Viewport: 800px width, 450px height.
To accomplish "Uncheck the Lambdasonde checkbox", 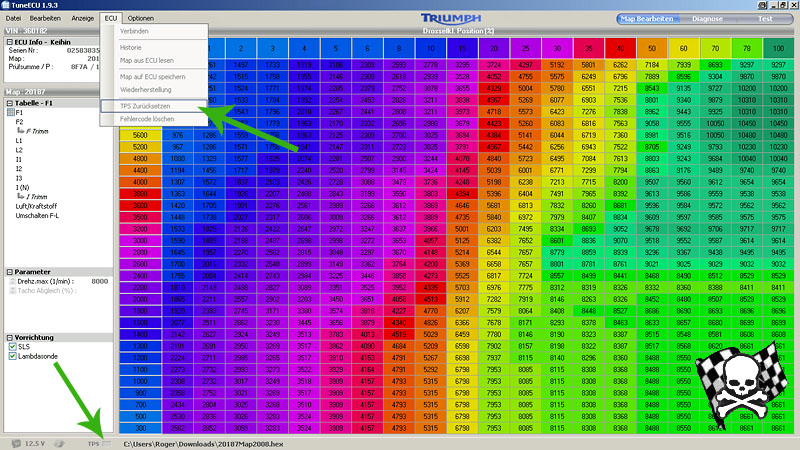I will (12, 356).
